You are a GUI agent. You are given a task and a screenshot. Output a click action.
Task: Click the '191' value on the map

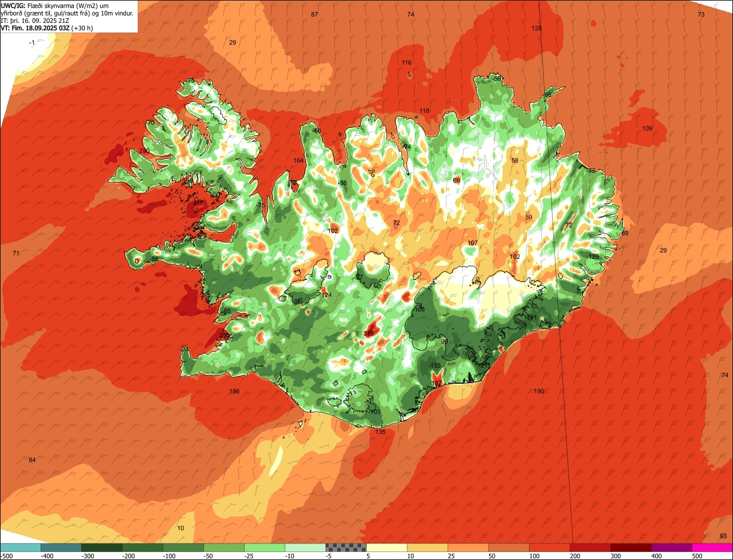[x=531, y=317]
